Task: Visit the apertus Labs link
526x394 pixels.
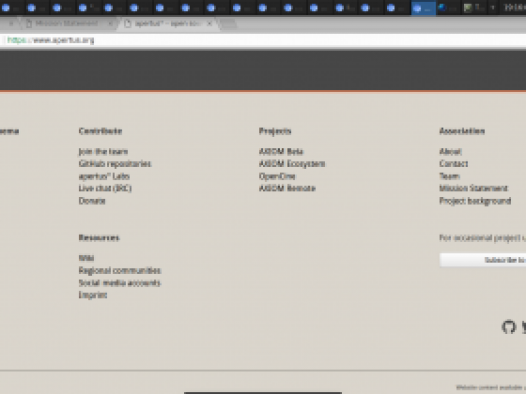Action: pyautogui.click(x=104, y=176)
